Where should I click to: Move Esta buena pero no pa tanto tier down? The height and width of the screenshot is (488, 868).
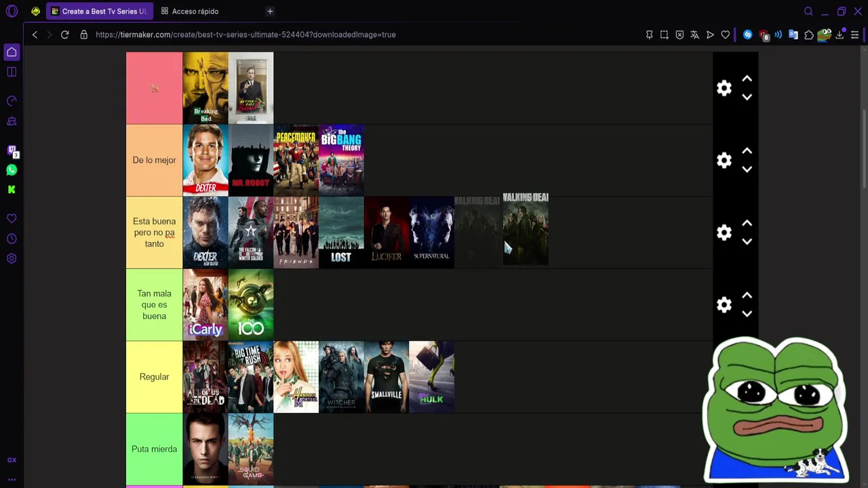tap(747, 241)
